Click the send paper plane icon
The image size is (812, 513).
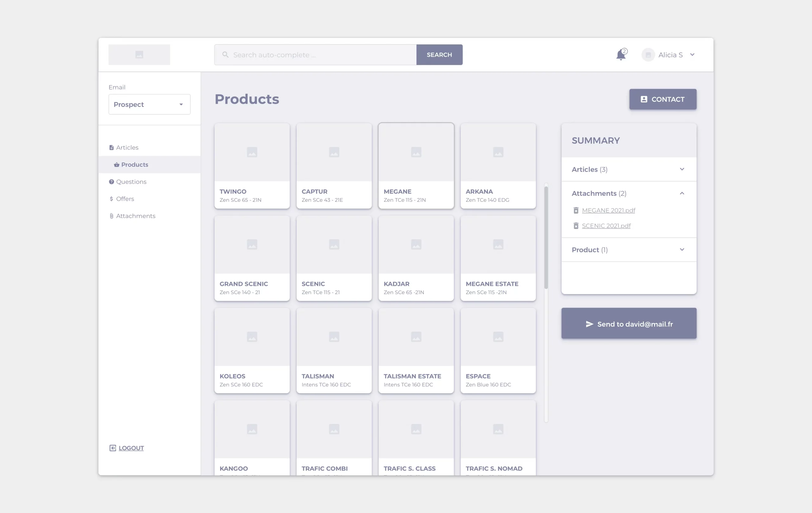point(589,324)
